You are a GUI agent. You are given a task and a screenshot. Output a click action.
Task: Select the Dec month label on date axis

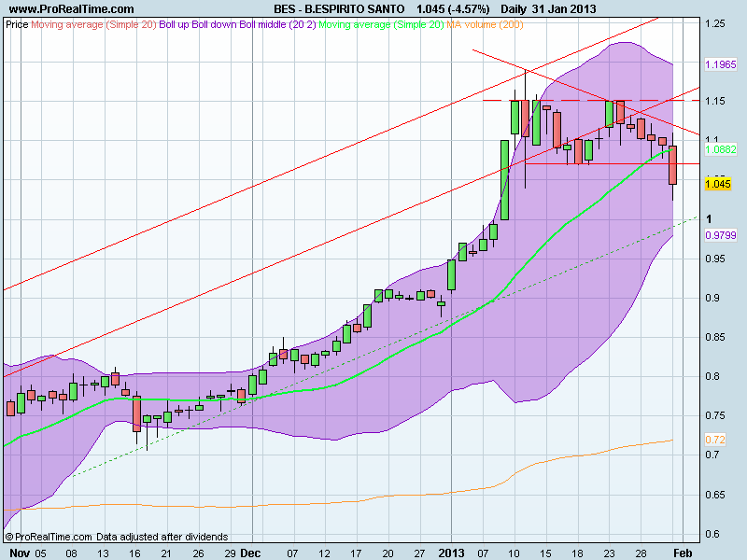click(x=250, y=553)
